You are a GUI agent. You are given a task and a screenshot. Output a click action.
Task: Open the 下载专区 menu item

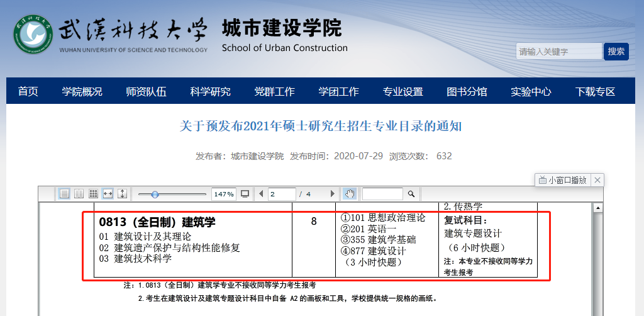tap(595, 92)
